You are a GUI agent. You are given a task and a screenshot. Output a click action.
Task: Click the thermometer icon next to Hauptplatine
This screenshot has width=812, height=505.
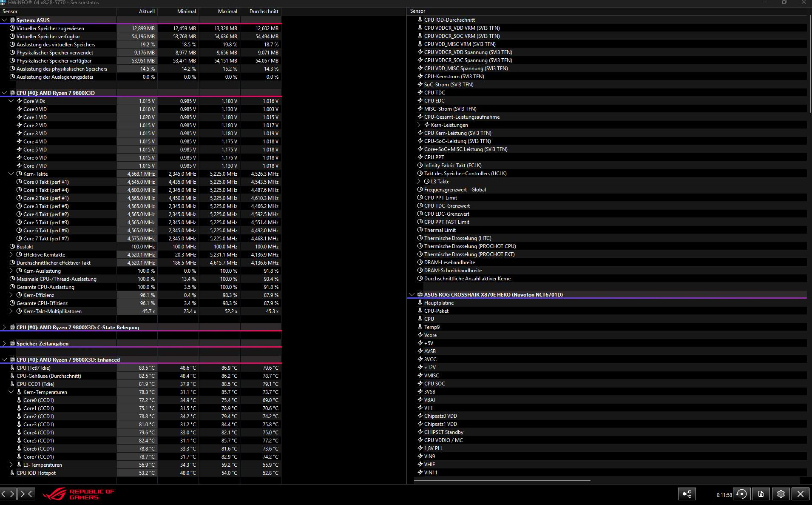(420, 302)
